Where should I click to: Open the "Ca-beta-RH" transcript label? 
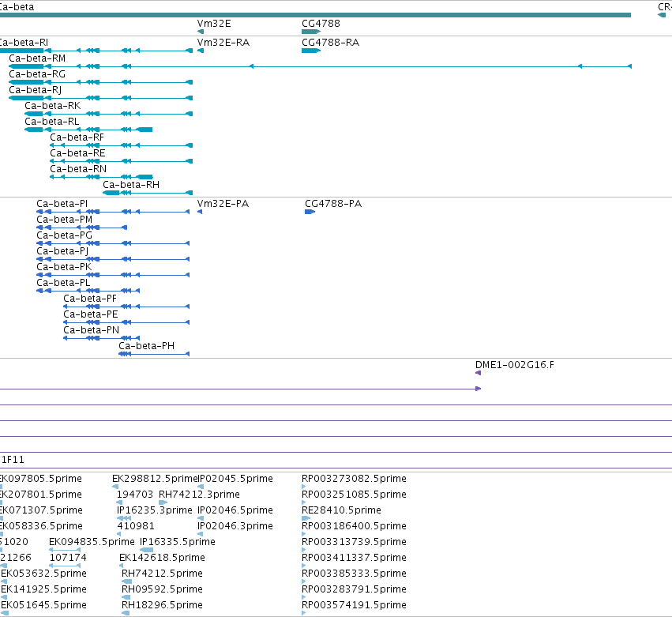[131, 185]
